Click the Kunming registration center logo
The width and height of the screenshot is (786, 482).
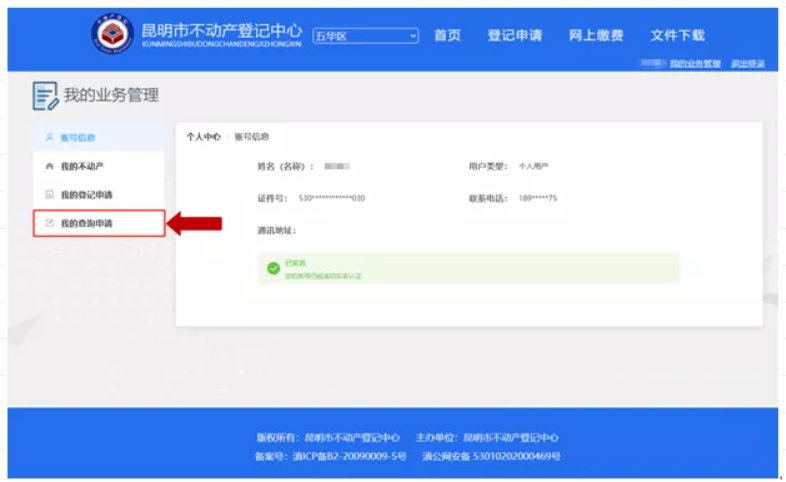pyautogui.click(x=111, y=36)
